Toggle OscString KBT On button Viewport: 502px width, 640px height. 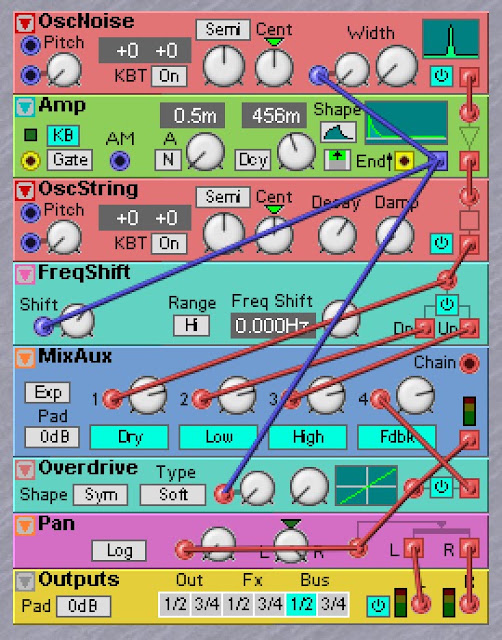click(169, 244)
